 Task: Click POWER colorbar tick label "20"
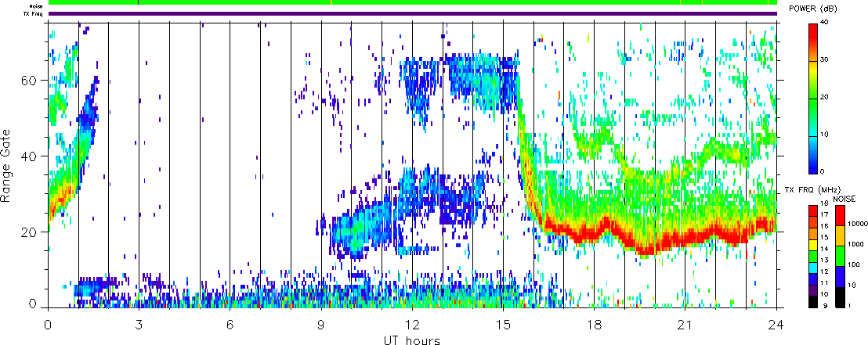click(x=825, y=98)
